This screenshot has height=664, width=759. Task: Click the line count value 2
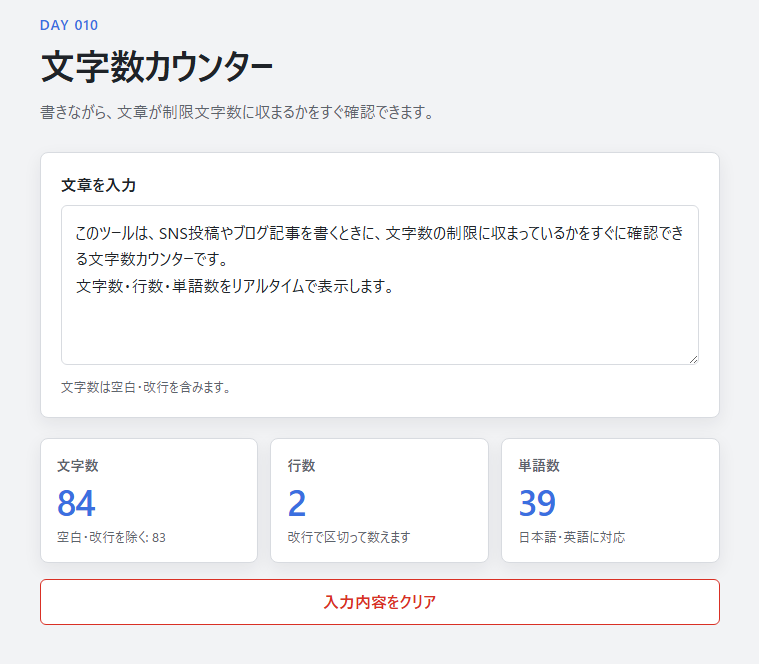click(297, 503)
